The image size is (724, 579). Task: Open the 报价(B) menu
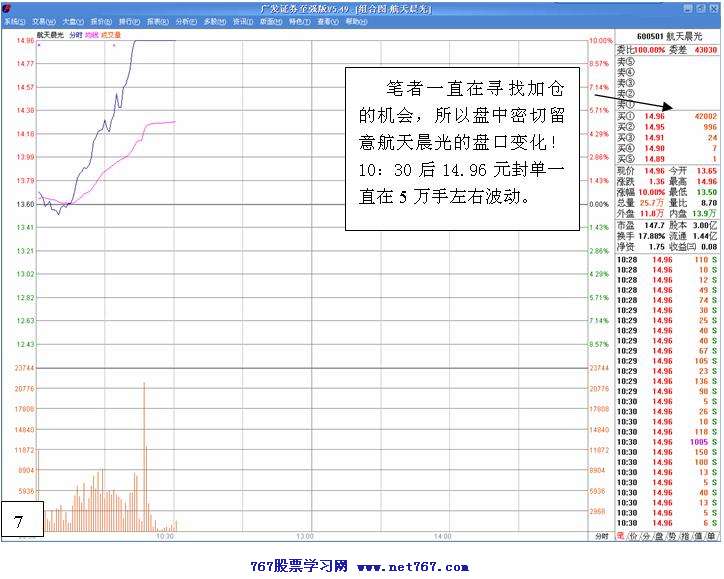pyautogui.click(x=100, y=20)
